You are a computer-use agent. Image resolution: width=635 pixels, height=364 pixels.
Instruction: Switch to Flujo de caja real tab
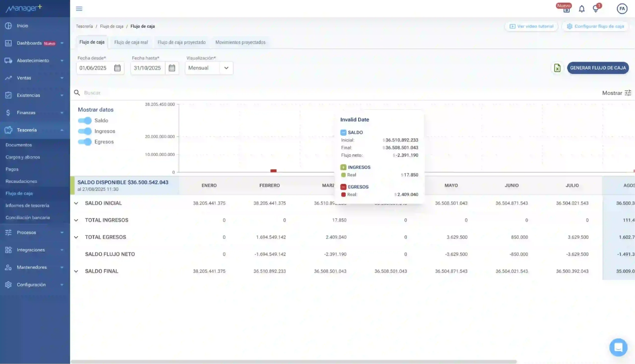(x=131, y=42)
